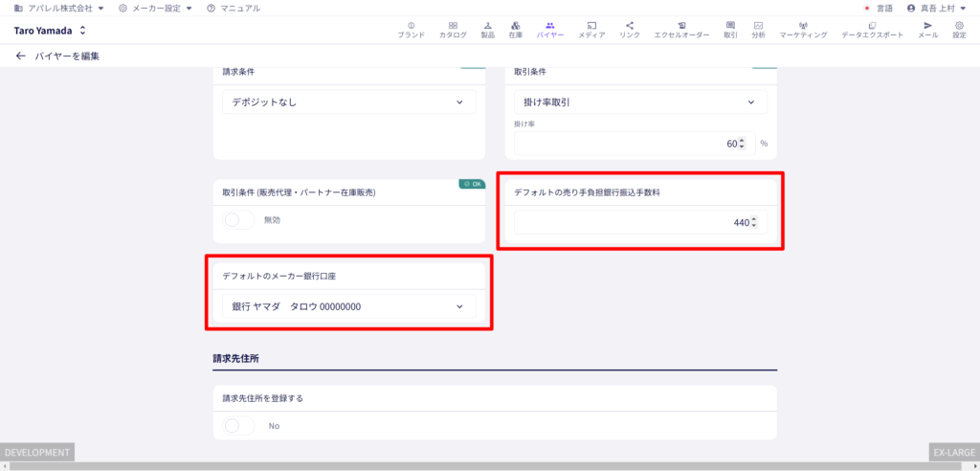The height and width of the screenshot is (471, 980).
Task: Open the 製品 navigation icon
Action: click(487, 30)
